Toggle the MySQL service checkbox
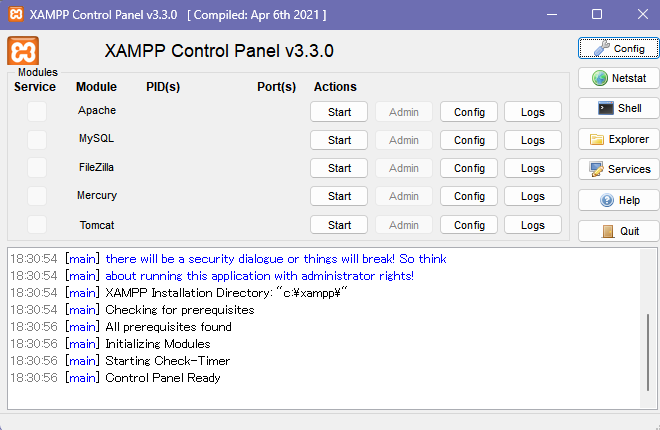 [x=37, y=140]
